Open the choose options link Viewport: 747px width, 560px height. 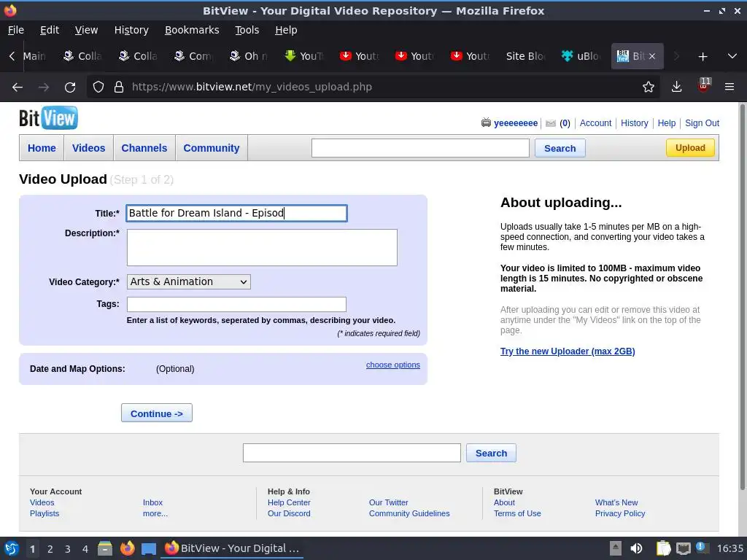click(393, 365)
